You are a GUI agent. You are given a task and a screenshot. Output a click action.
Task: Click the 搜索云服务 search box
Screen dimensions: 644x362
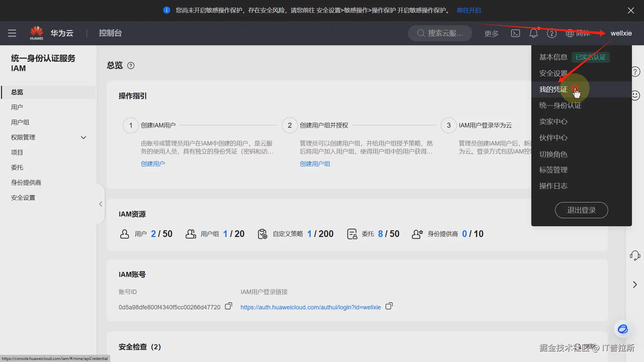point(440,33)
